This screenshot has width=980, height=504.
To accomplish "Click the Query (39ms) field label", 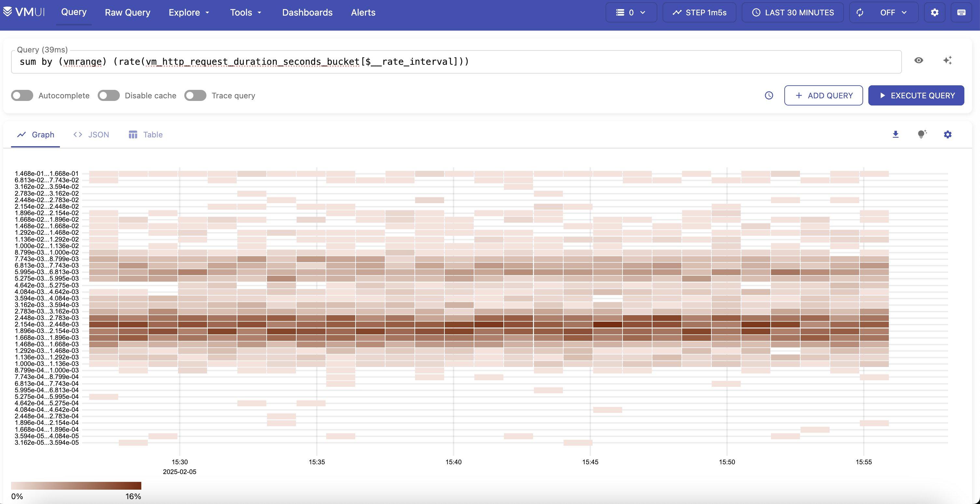I will (x=42, y=49).
